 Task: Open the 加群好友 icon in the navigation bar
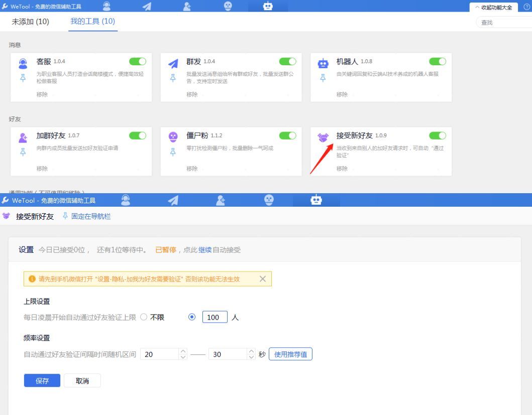[x=187, y=7]
